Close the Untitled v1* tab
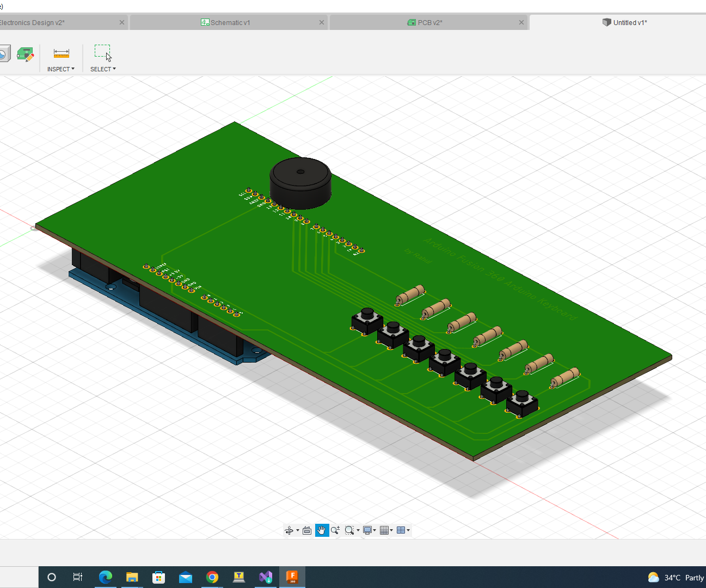This screenshot has height=588, width=706. pos(702,22)
